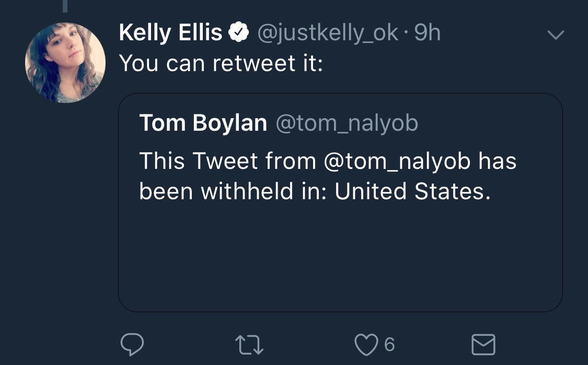Share tweet via envelope message icon
The image size is (588, 365).
[483, 345]
